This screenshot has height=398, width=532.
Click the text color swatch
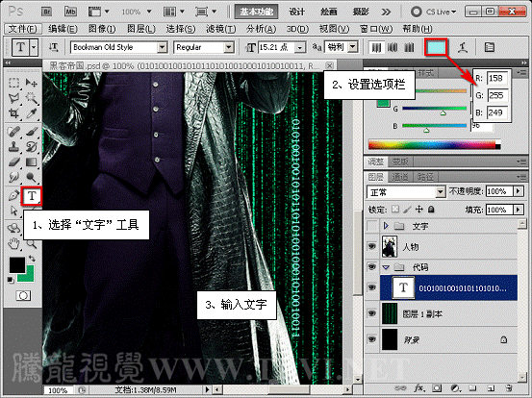(436, 47)
